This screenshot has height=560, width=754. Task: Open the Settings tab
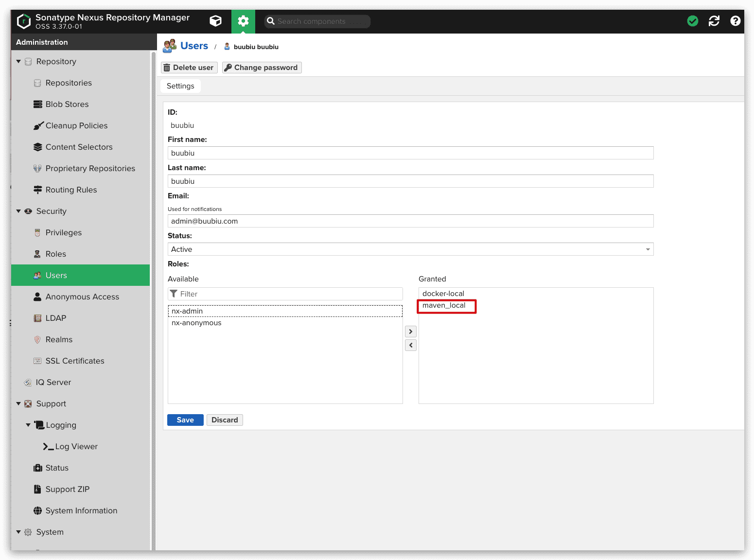[x=180, y=86]
